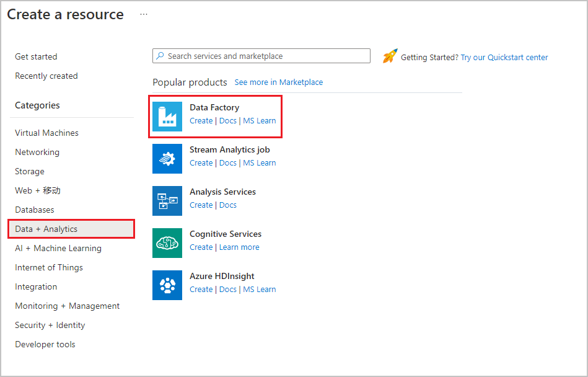Select the Data + Analytics category
The height and width of the screenshot is (377, 588).
[x=46, y=229]
